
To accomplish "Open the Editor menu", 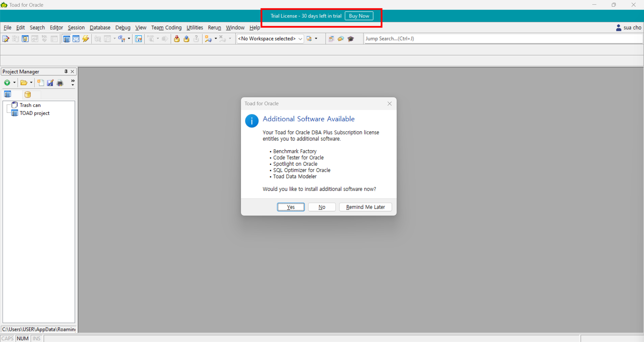I will (56, 27).
